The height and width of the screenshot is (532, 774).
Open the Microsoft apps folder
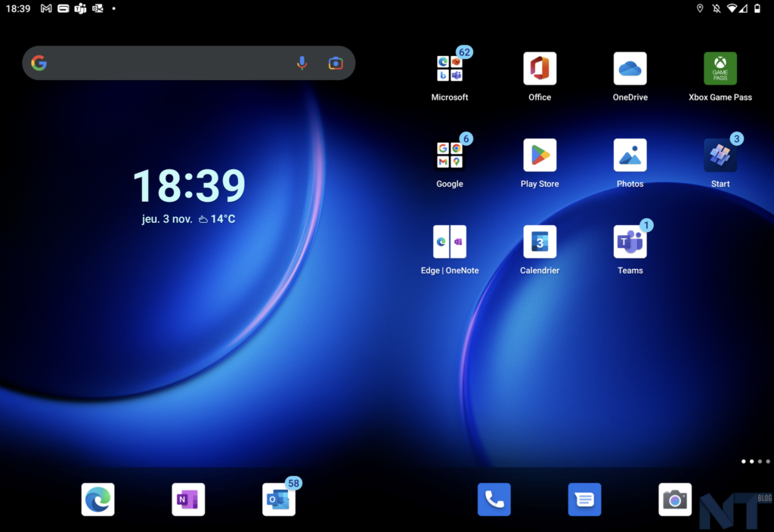449,69
